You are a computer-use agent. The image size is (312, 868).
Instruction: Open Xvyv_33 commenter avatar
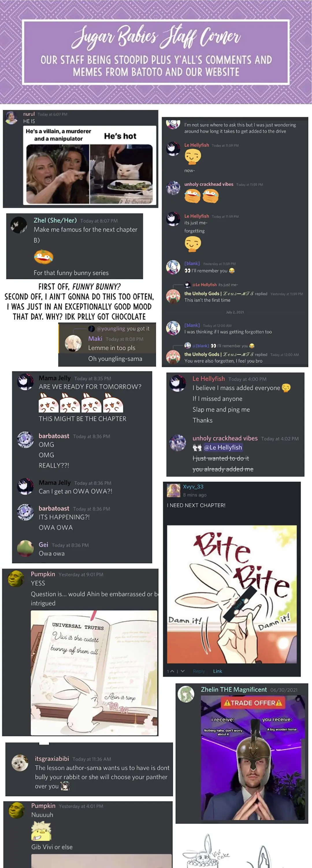point(173,490)
